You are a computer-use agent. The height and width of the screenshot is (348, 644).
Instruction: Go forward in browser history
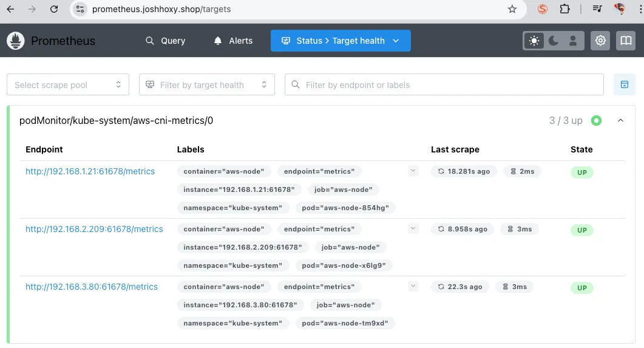coord(32,9)
